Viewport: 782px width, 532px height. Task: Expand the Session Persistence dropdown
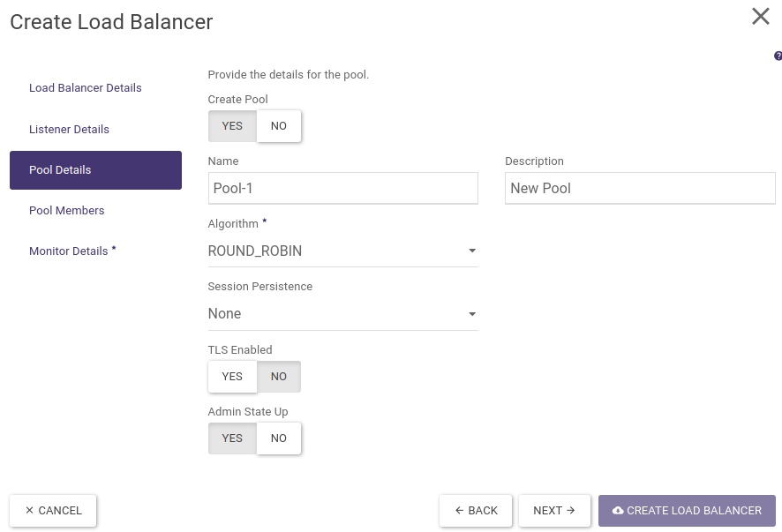coord(342,314)
